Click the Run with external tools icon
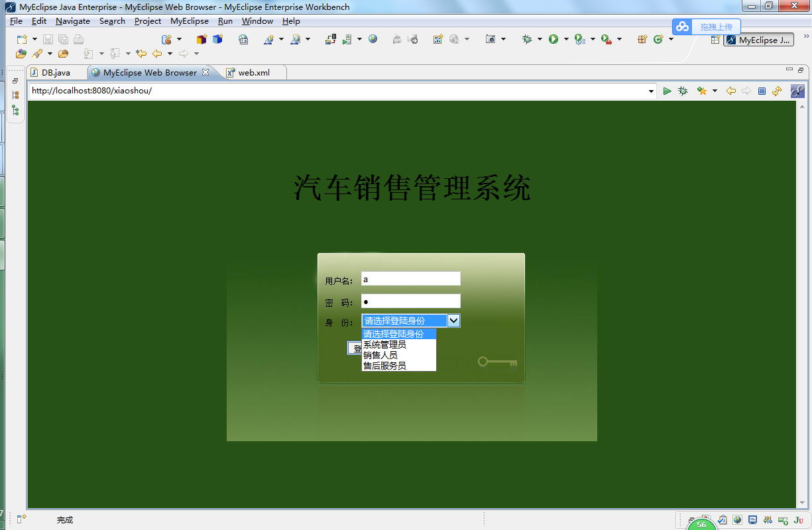Image resolution: width=812 pixels, height=530 pixels. pos(607,40)
